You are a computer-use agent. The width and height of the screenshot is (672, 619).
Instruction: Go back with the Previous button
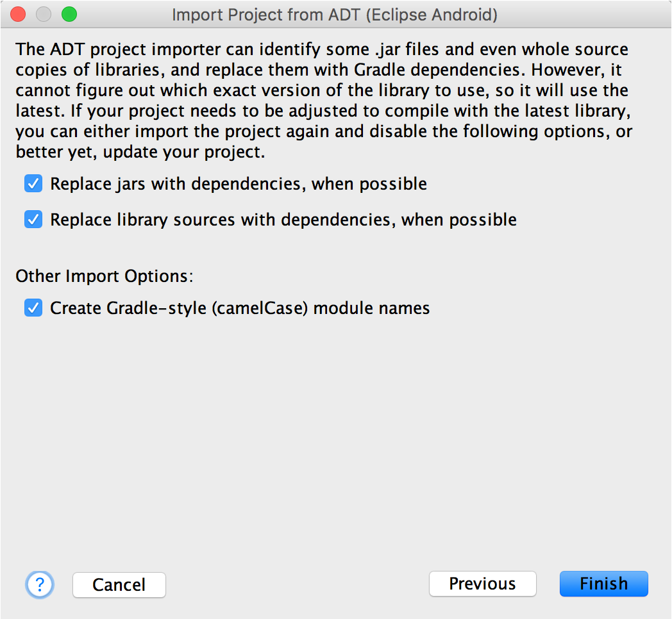(482, 584)
